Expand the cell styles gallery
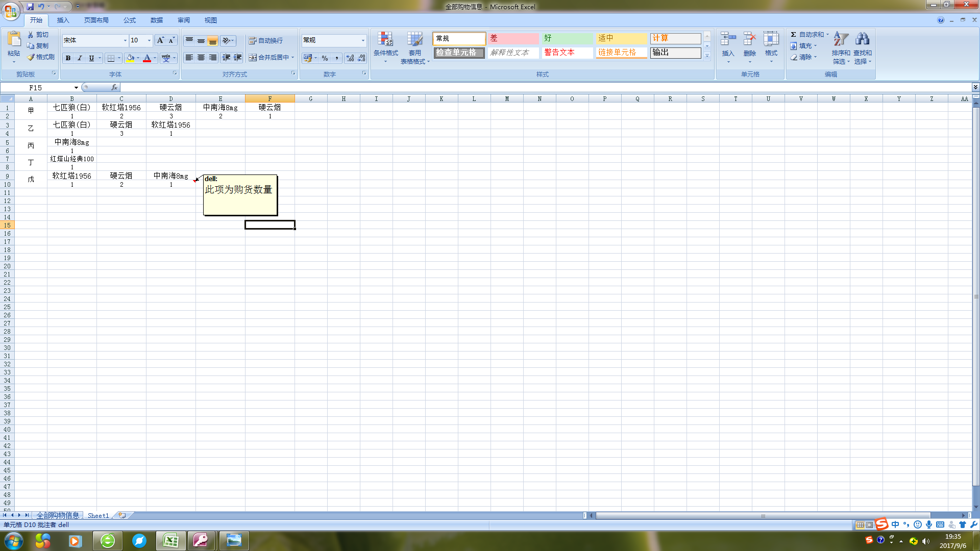 click(707, 56)
